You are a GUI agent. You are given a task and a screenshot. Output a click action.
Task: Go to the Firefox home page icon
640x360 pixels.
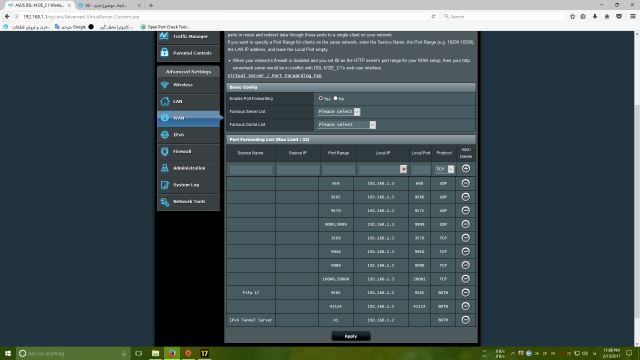point(607,17)
